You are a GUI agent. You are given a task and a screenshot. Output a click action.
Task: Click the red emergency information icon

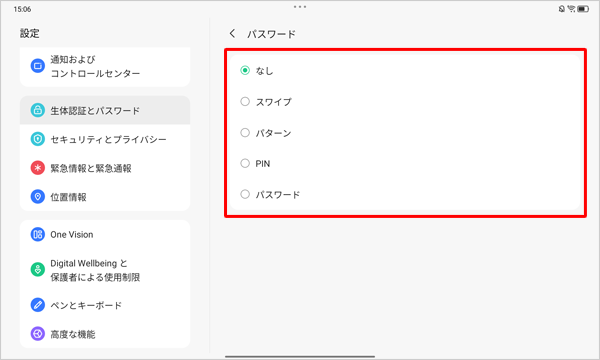[38, 168]
